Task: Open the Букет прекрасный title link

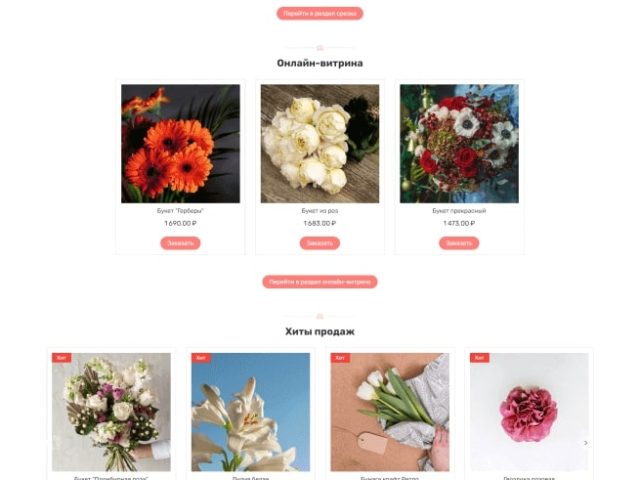Action: coord(459,211)
